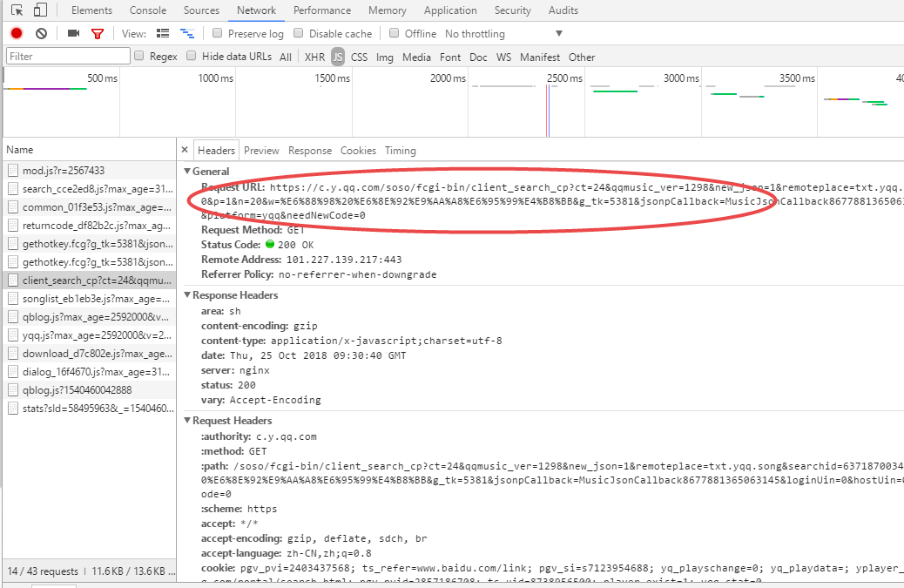Click the waterfall overview view icon

(186, 33)
